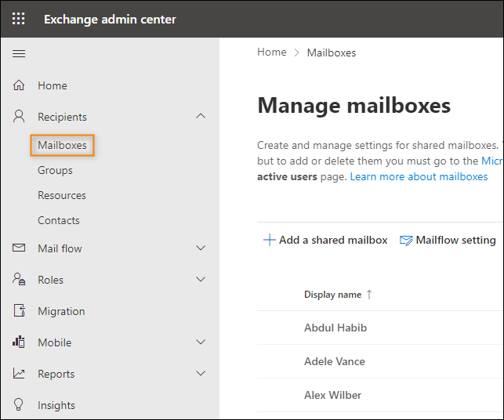Expand the Reports section chevron
Viewport: 504px width, 420px height.
coord(201,374)
